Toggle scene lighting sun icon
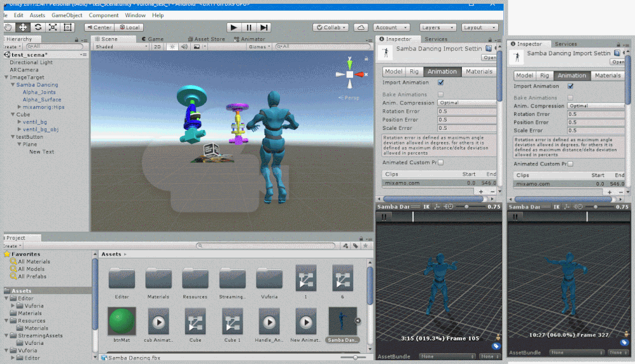Image resolution: width=635 pixels, height=364 pixels. [173, 46]
